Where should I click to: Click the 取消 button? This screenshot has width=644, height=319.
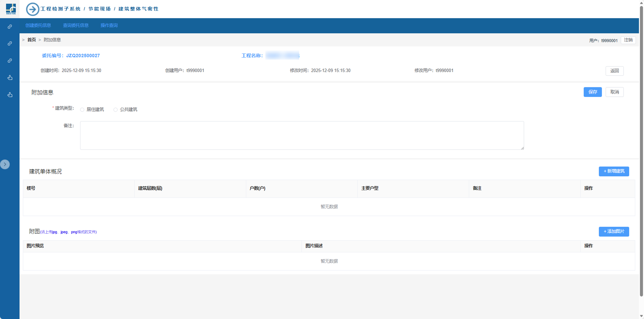click(x=614, y=92)
